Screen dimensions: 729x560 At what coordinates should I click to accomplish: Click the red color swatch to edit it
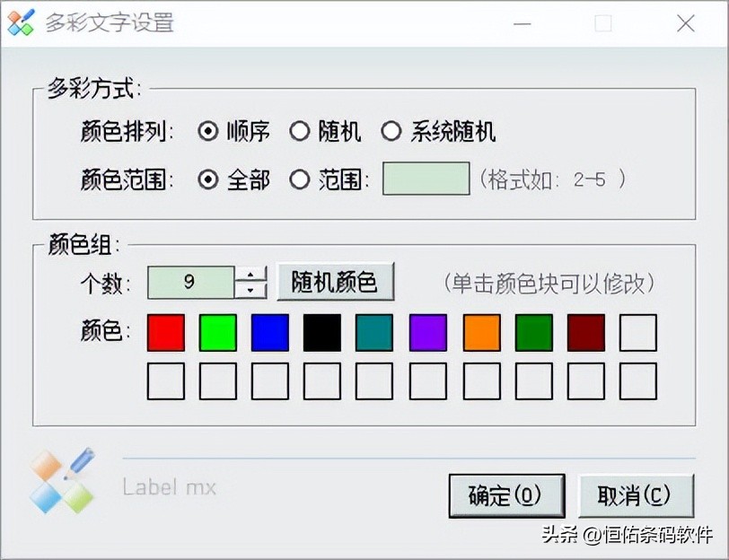[165, 332]
